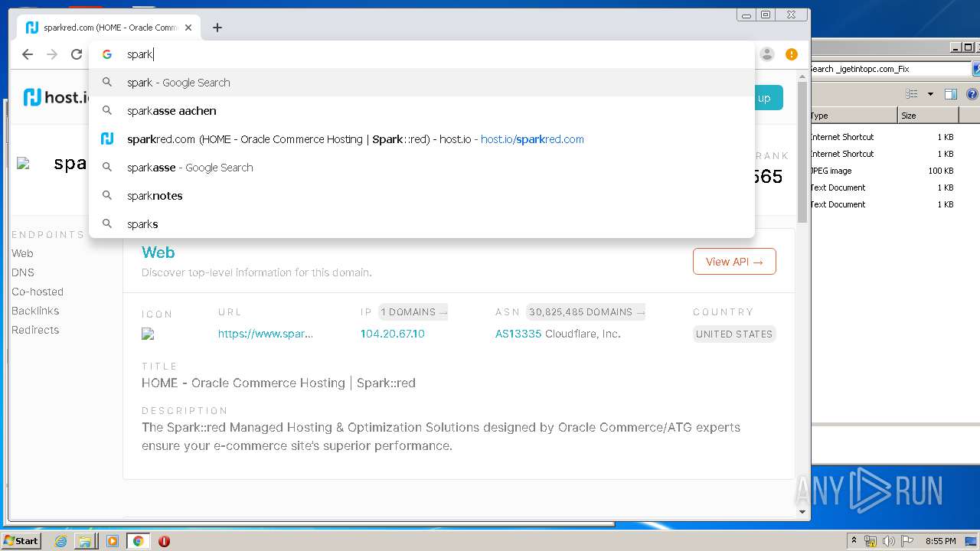Image resolution: width=980 pixels, height=551 pixels.
Task: Open the Redirects endpoint in sidebar
Action: click(x=35, y=330)
